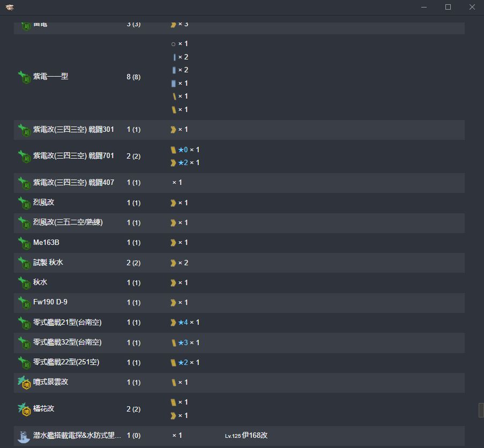The width and height of the screenshot is (484, 448).
Task: Click the Lv.125 伊168改 ship label
Action: pyautogui.click(x=247, y=435)
